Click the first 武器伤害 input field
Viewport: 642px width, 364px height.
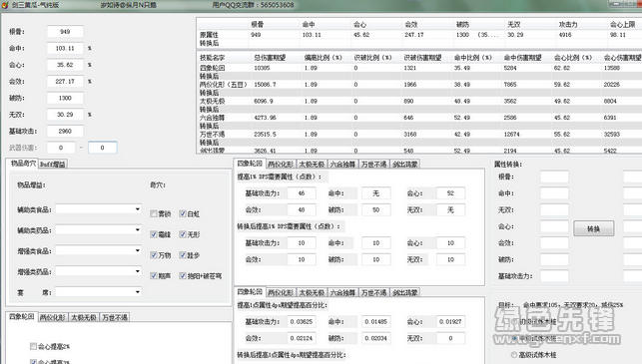point(61,148)
